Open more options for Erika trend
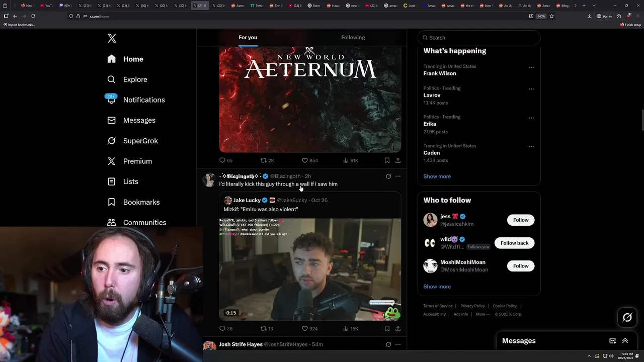 531,118
